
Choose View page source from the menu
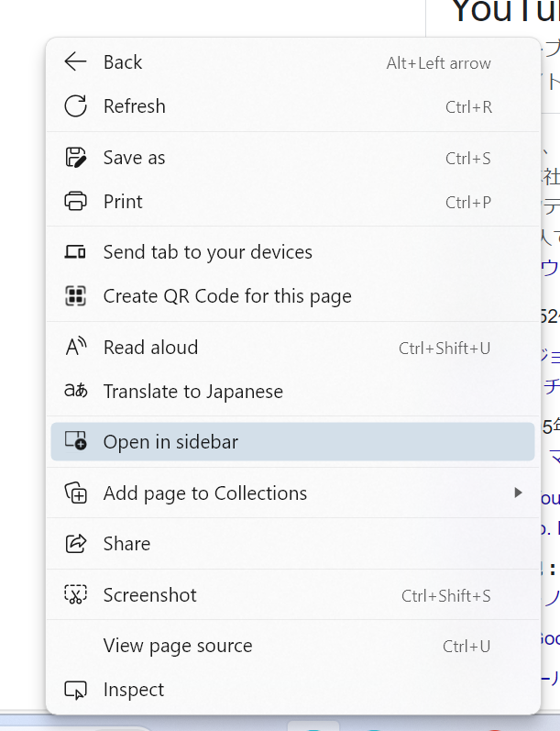178,646
